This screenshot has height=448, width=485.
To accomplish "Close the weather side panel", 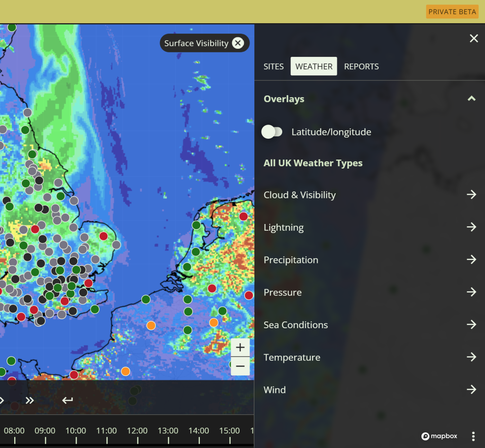I will pos(474,38).
